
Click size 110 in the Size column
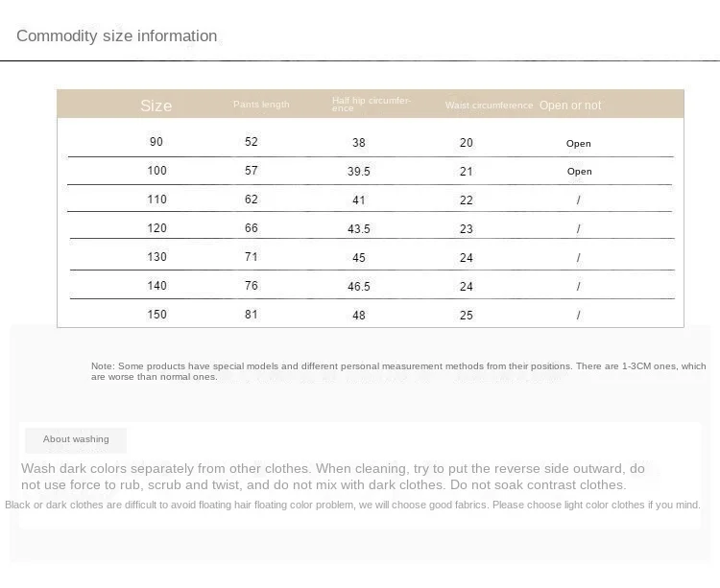[x=156, y=200]
